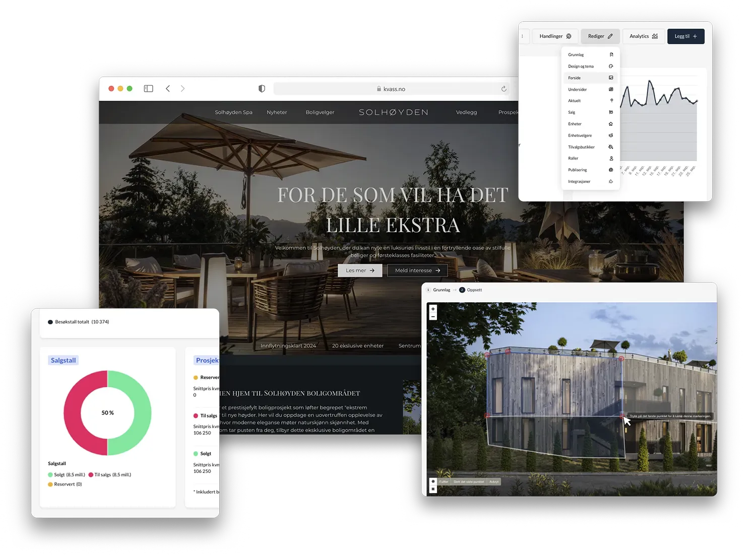Image resolution: width=756 pixels, height=555 pixels.
Task: Toggle the Til salgs legend item
Action: 109,475
